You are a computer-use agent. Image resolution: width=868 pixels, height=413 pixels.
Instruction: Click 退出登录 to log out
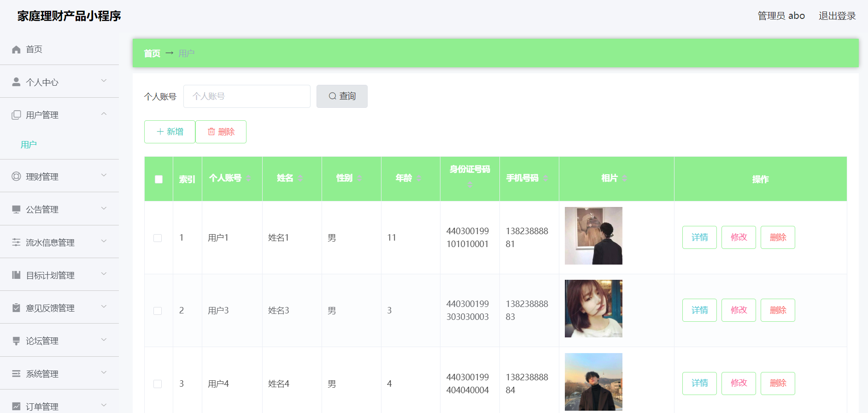[837, 16]
